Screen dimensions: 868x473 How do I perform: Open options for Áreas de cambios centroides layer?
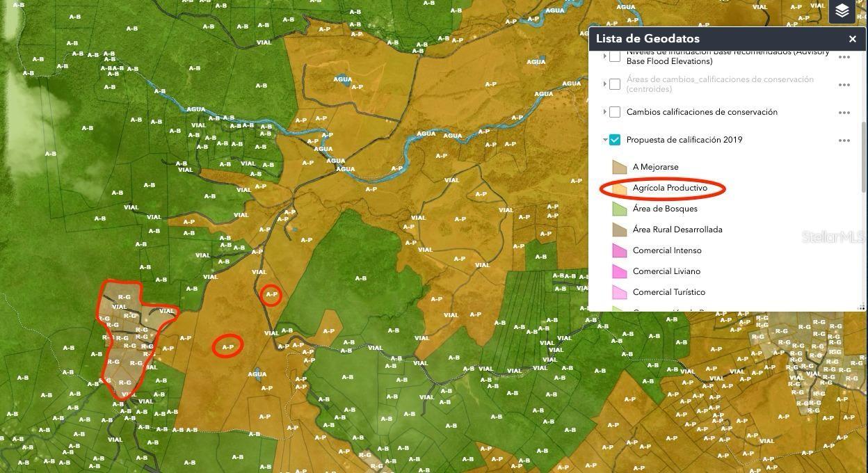pos(844,84)
